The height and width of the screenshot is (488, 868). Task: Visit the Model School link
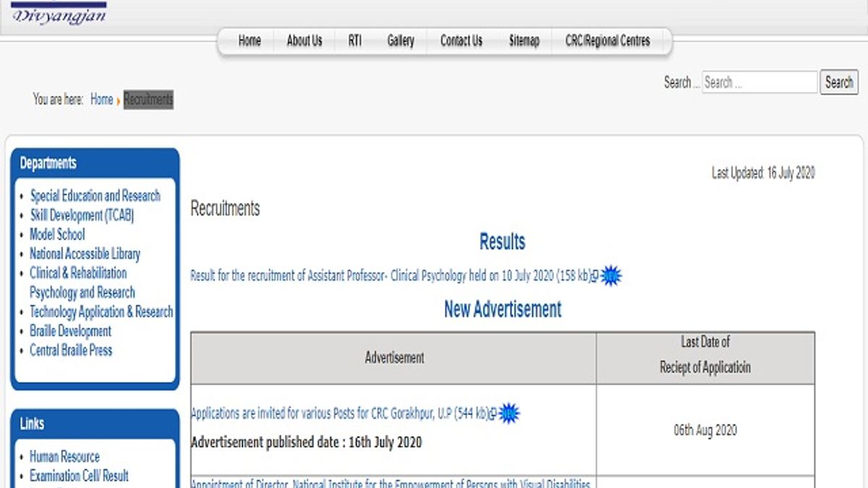57,235
